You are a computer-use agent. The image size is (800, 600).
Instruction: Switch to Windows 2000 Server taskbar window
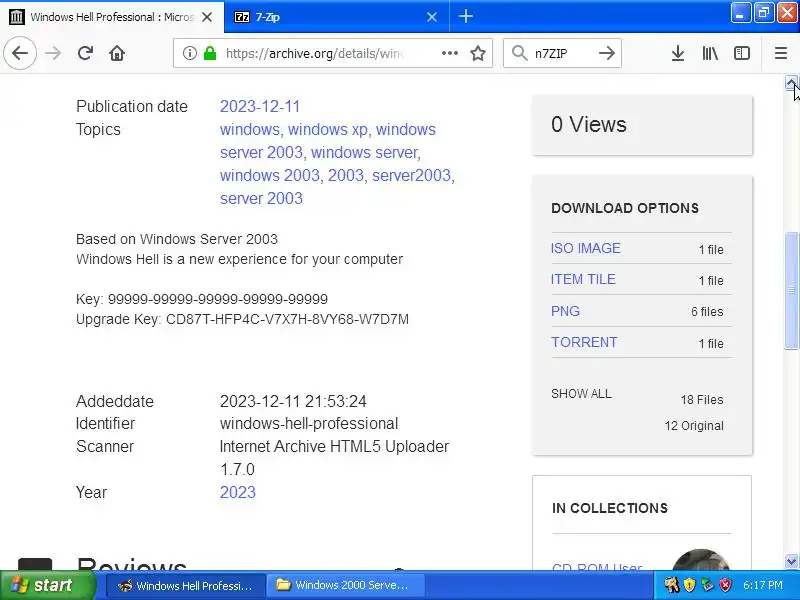(345, 586)
